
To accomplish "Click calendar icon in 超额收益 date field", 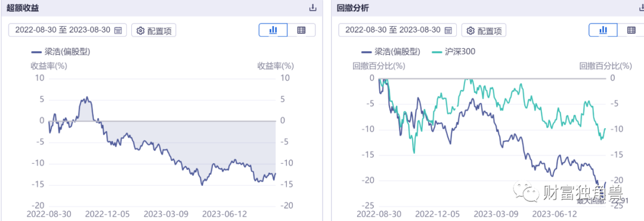I will (118, 30).
